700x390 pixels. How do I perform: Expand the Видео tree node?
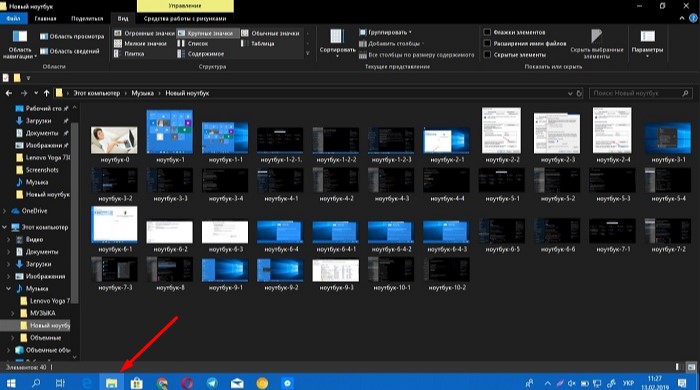[8, 240]
